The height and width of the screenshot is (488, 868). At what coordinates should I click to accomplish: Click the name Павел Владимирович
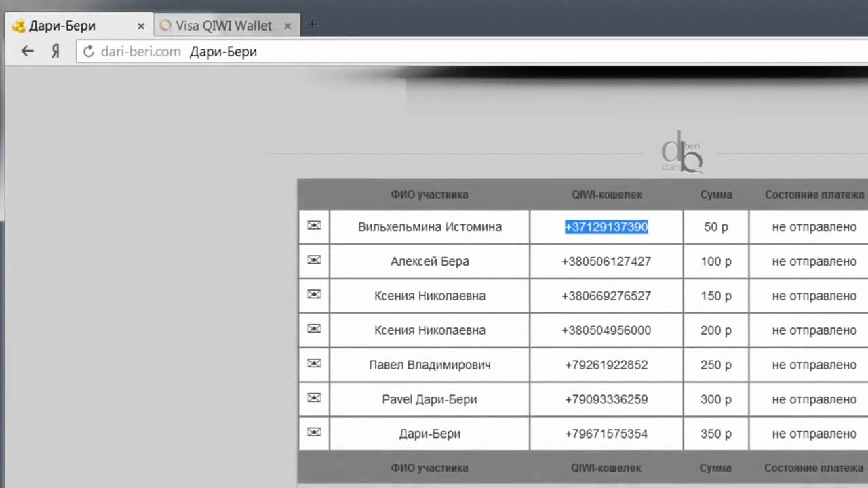point(430,365)
